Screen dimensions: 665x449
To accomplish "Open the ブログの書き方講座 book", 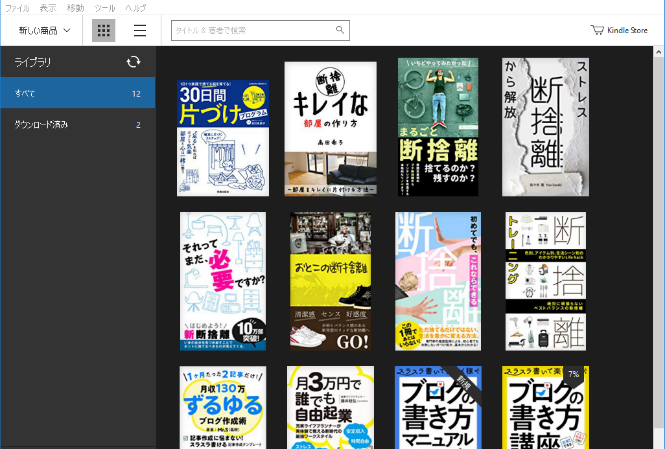I will (545, 407).
